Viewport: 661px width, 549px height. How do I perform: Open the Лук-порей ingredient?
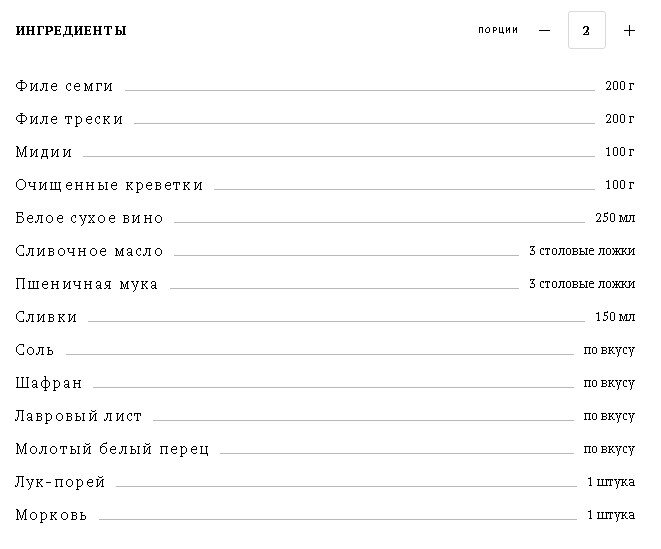tap(61, 482)
